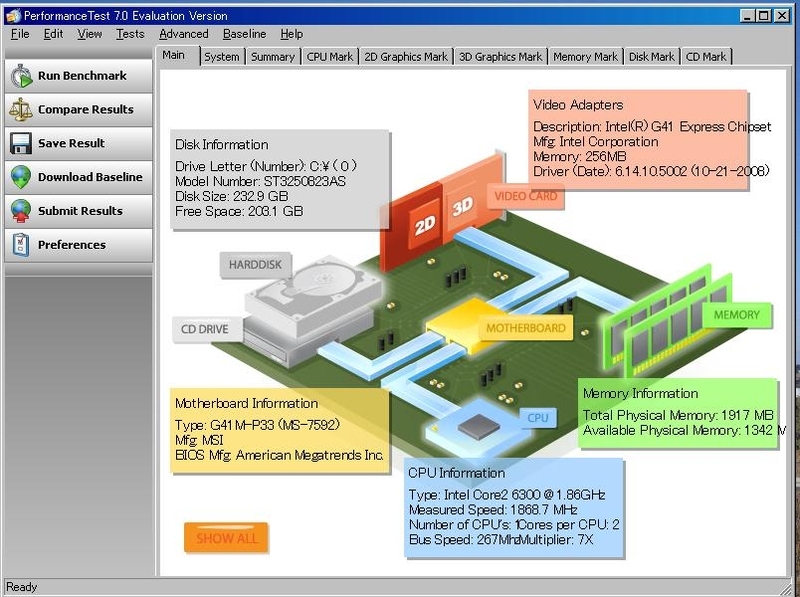Click the Save Result button label
This screenshot has height=597, width=800.
[71, 143]
